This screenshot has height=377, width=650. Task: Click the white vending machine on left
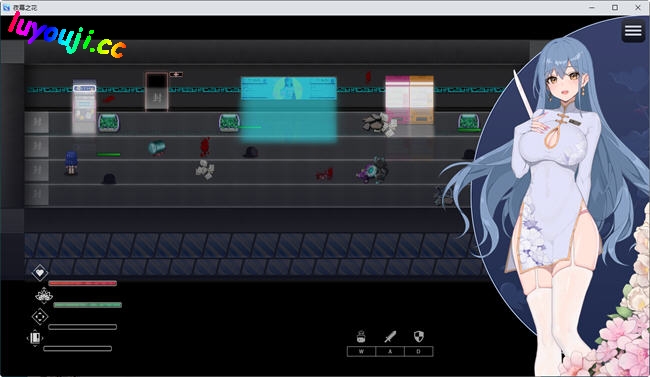[x=84, y=107]
